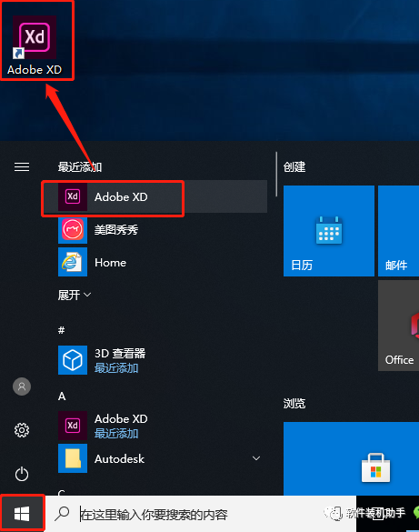Click the A letter section header
The image size is (419, 532).
[62, 396]
